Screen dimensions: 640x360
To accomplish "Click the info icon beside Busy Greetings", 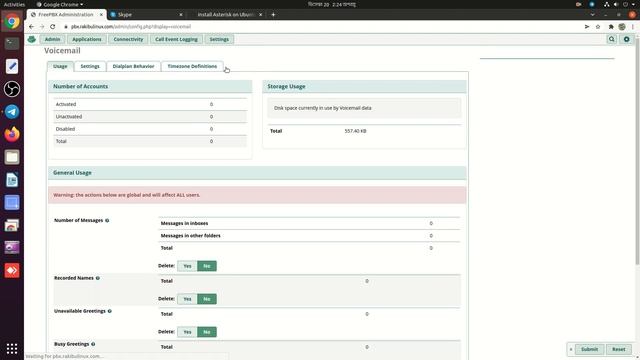I will tap(93, 344).
